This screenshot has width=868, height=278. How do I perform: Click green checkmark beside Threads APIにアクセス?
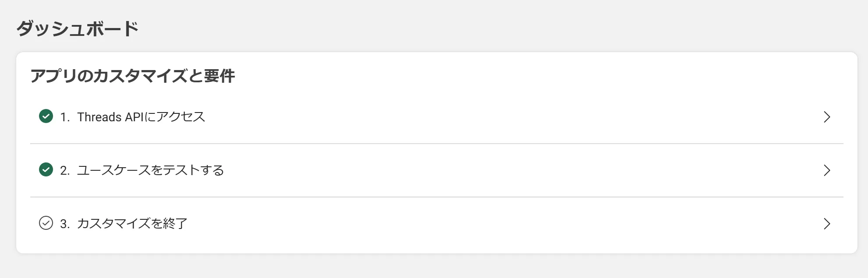[x=46, y=116]
